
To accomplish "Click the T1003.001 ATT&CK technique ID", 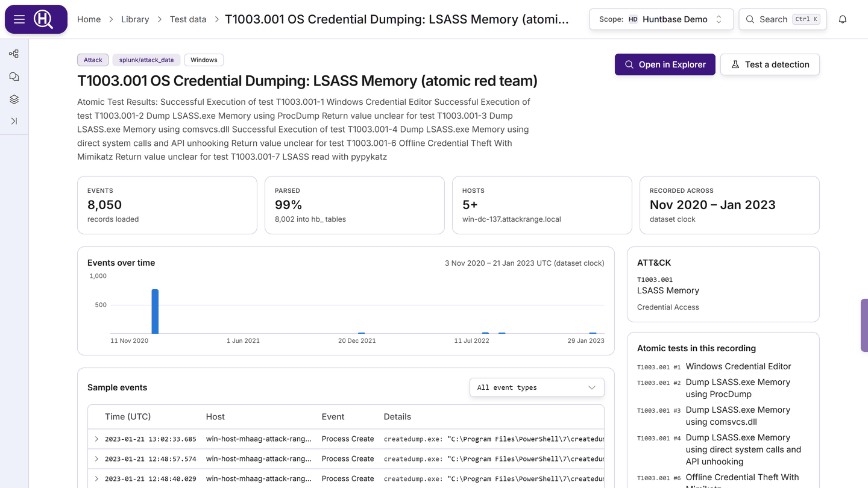I will tap(655, 280).
